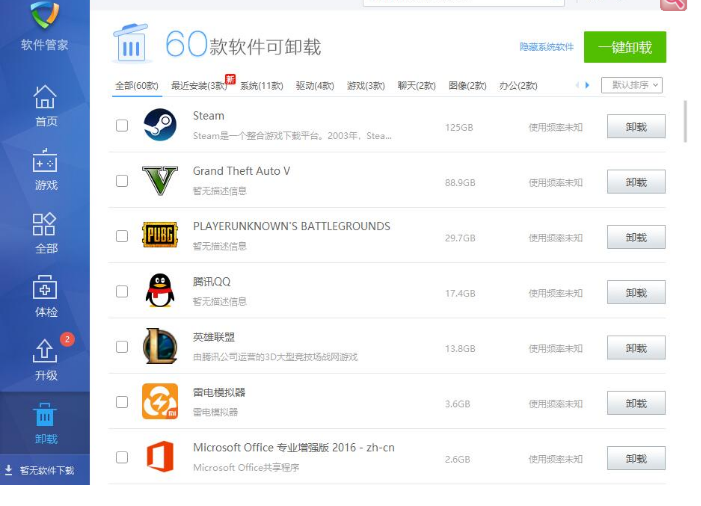Click the download arrow icon at sidebar bottom

click(x=8, y=470)
